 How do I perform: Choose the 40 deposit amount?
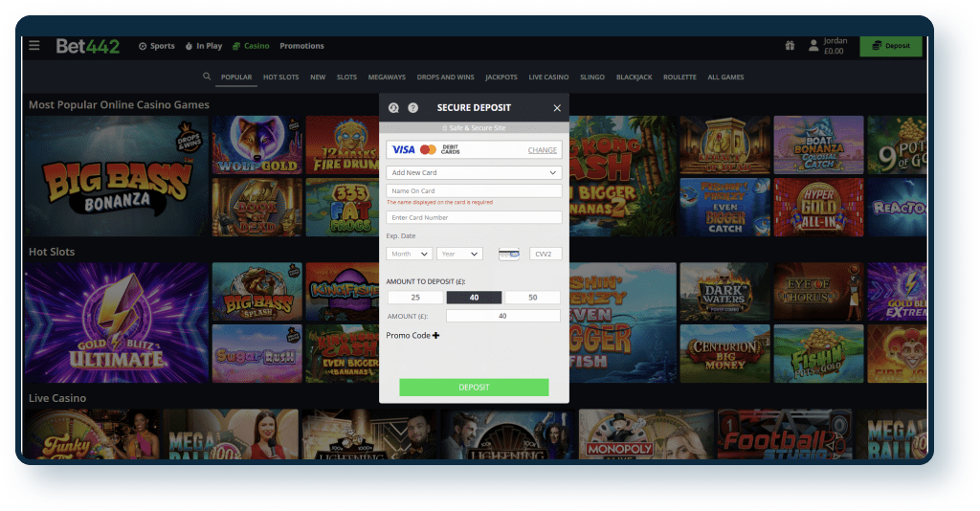(x=474, y=298)
